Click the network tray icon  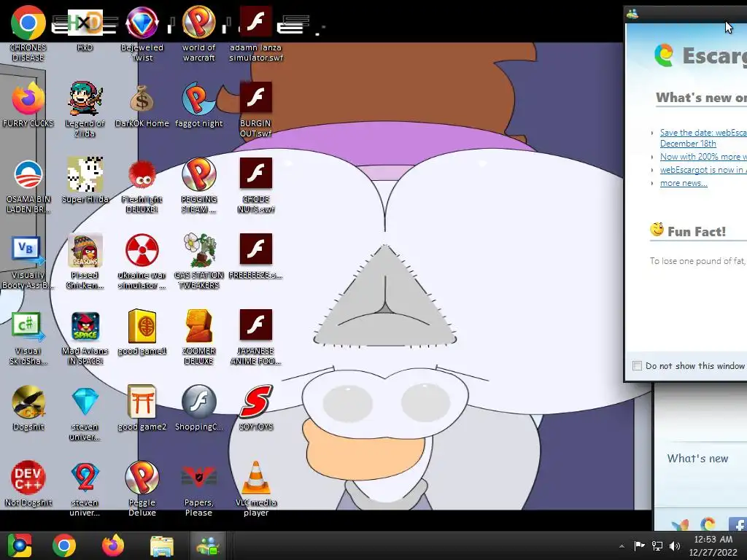click(657, 545)
